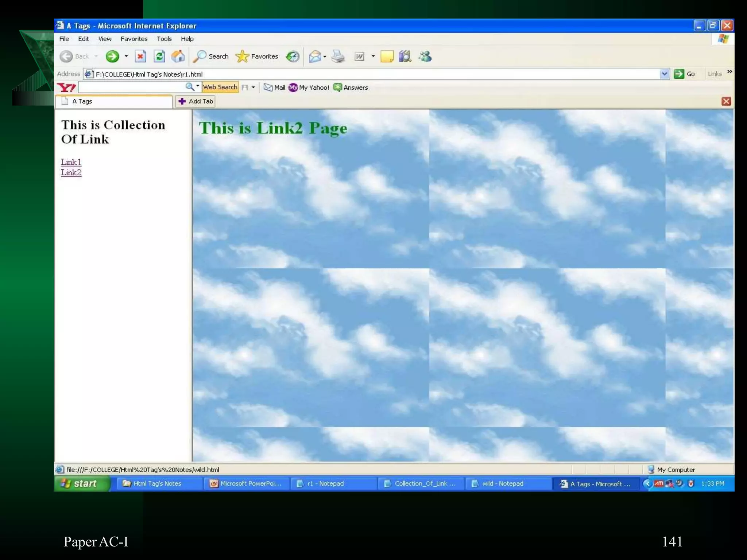Click inside the Yahoo search input field

(131, 87)
